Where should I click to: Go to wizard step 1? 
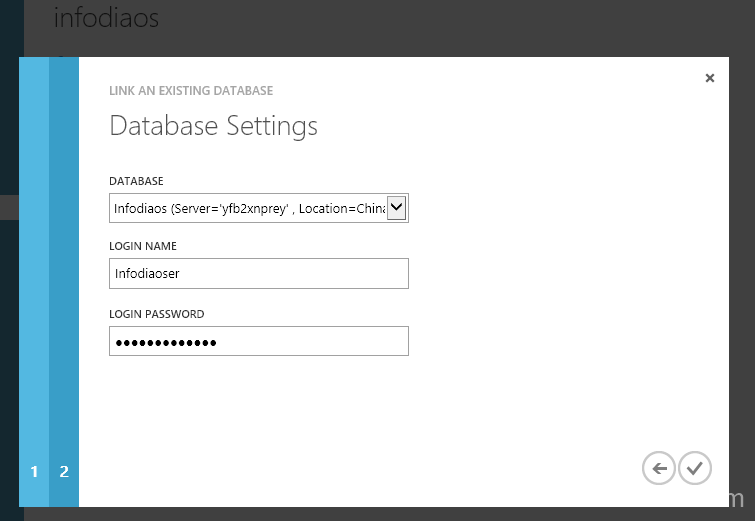[x=34, y=471]
